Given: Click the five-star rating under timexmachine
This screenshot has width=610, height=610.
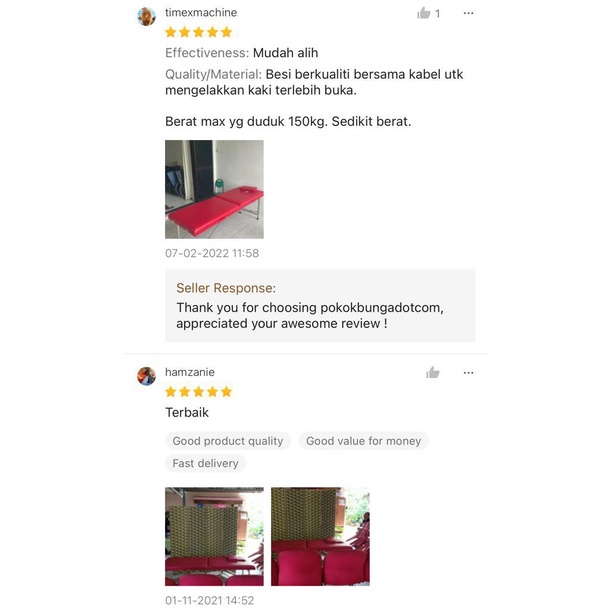Looking at the screenshot, I should point(198,32).
